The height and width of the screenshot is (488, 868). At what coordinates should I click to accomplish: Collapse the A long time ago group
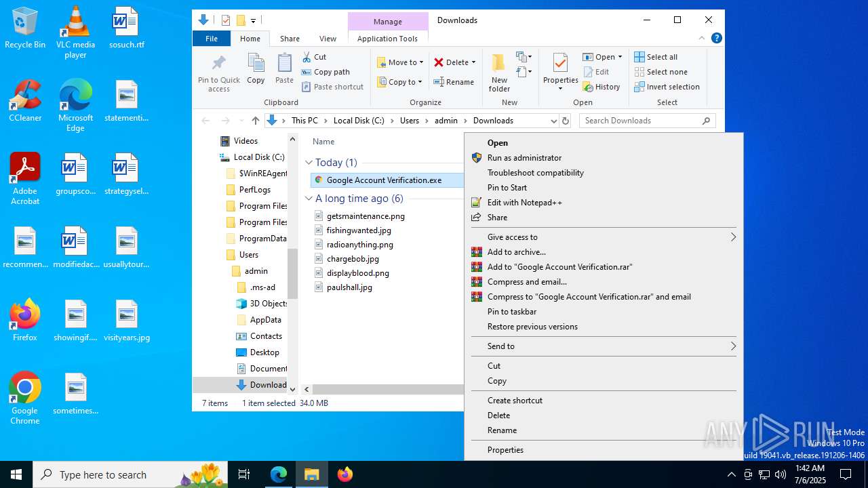[x=309, y=199]
